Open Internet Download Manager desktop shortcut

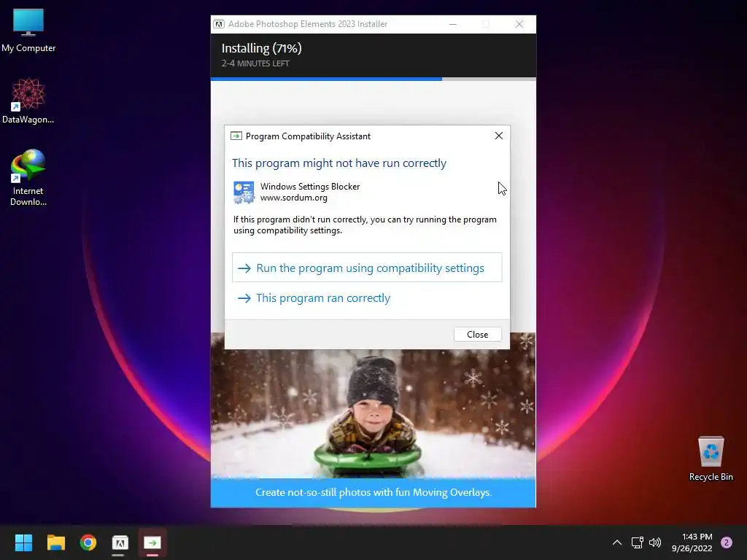coord(28,177)
